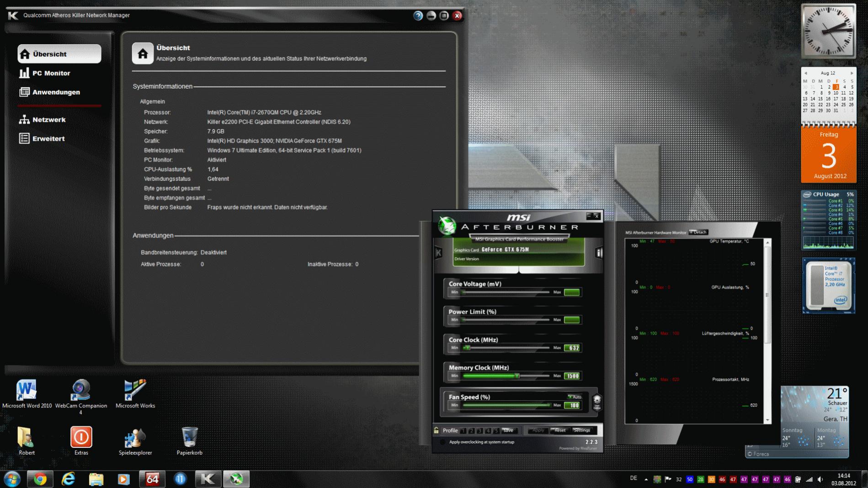Screen dimensions: 868x488
Task: Open Killer Network Manager help question-mark icon
Action: click(x=418, y=16)
